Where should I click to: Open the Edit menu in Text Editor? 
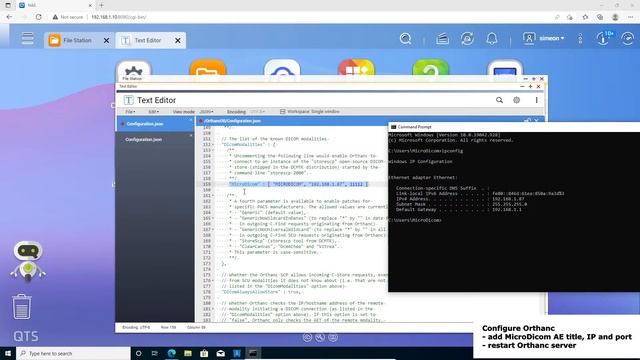click(x=153, y=111)
